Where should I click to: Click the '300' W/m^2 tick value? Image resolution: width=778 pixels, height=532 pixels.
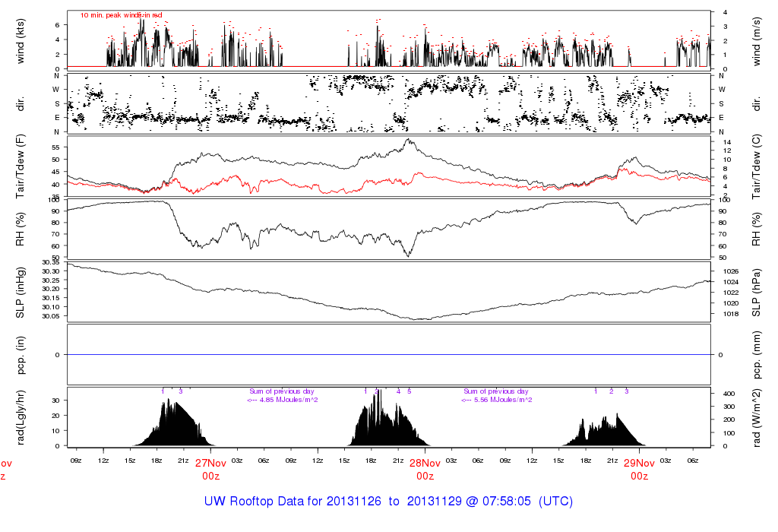[x=729, y=407]
